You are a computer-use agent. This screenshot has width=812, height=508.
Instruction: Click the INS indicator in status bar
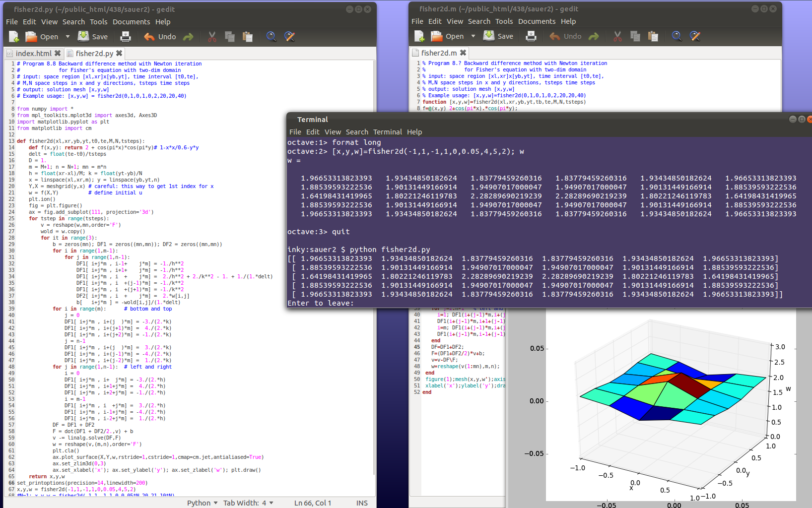(362, 503)
